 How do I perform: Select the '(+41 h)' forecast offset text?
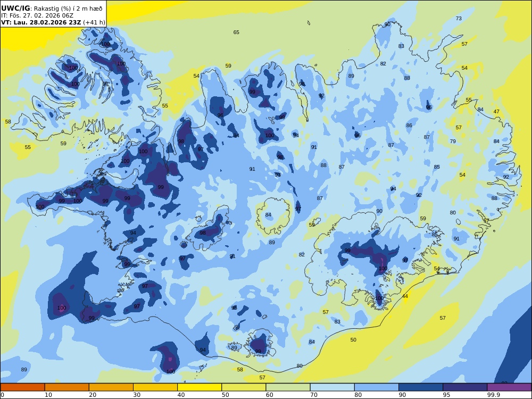click(94, 22)
